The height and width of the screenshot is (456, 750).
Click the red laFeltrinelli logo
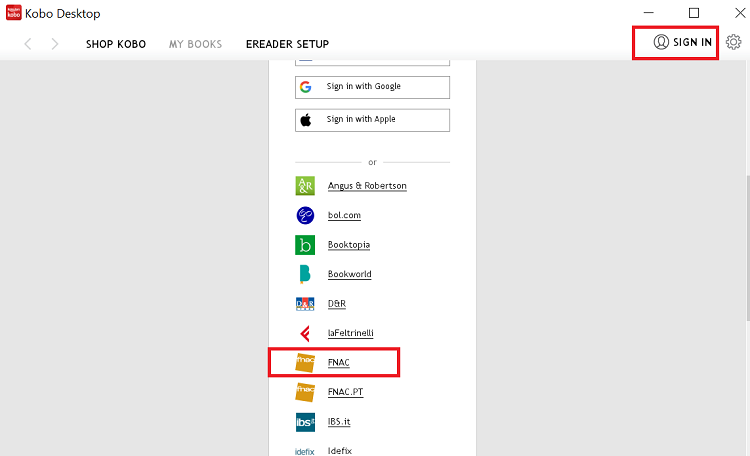(305, 334)
